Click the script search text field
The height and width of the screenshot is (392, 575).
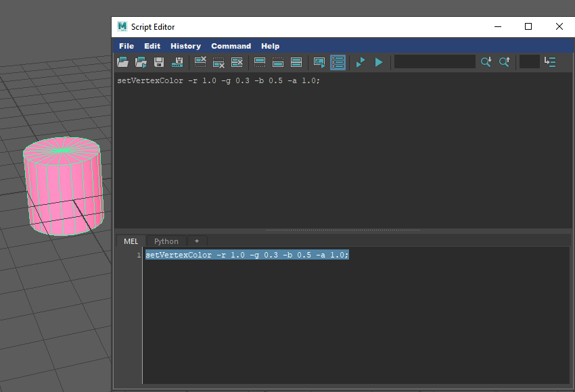click(x=434, y=62)
